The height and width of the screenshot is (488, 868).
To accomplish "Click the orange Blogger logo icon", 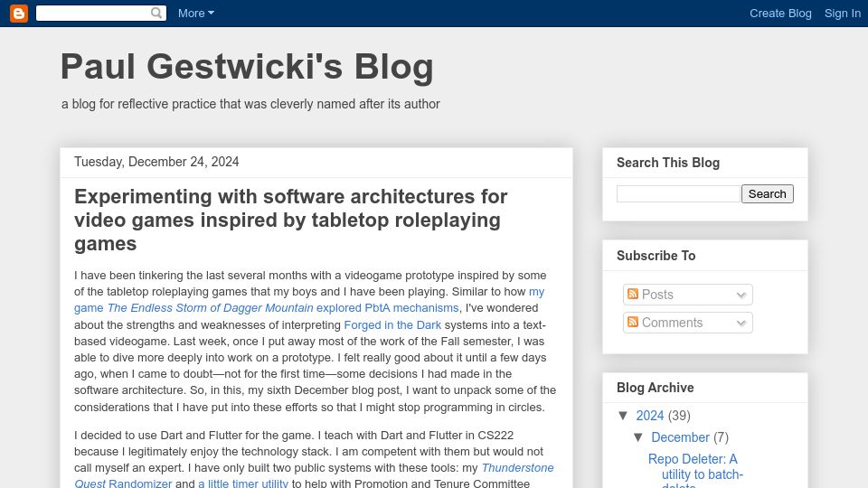I will 19,14.
